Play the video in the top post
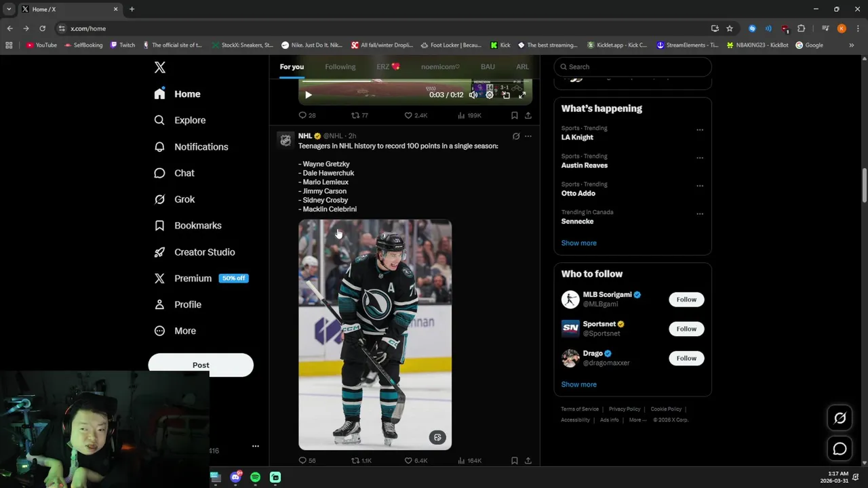This screenshot has height=488, width=868. coord(309,95)
